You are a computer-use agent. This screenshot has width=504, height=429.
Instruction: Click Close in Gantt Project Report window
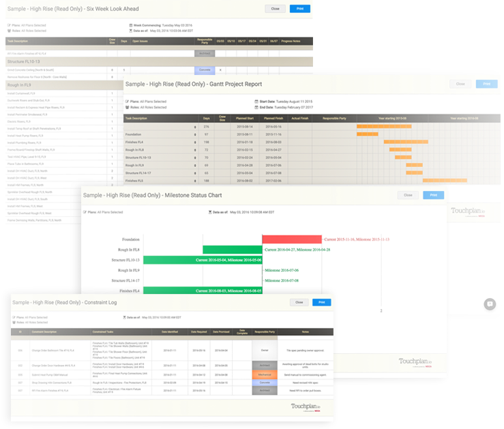tap(460, 84)
